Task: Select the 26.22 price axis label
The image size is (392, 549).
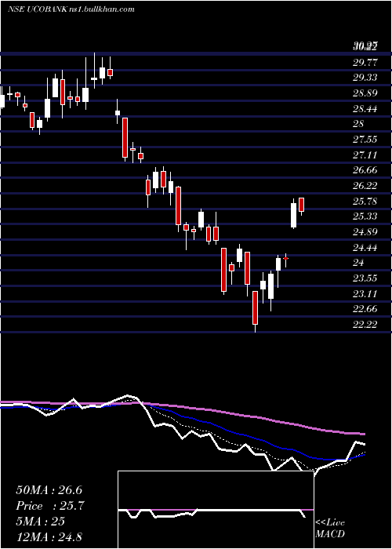Action: pos(365,186)
